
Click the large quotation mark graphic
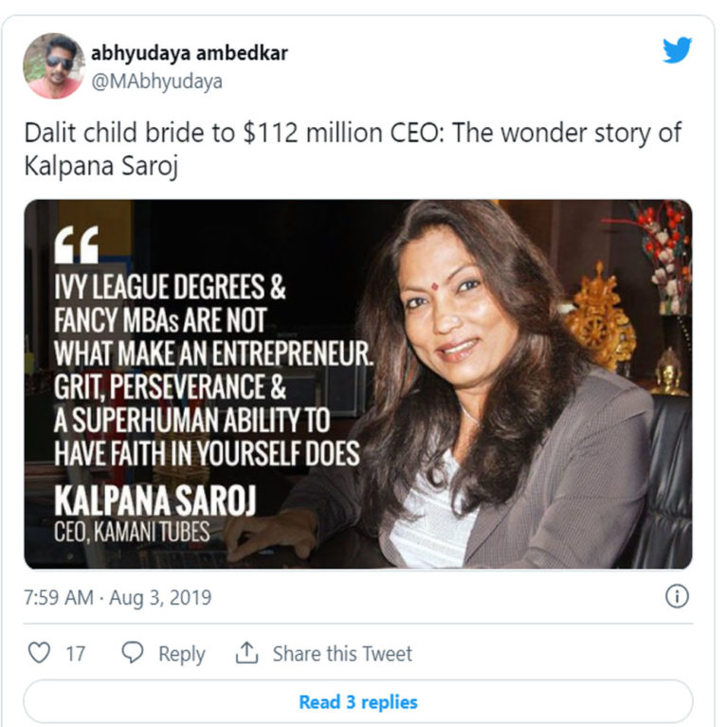pyautogui.click(x=76, y=246)
